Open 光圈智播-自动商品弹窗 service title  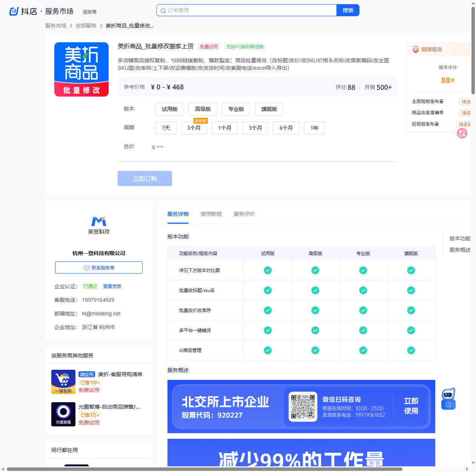pos(109,407)
